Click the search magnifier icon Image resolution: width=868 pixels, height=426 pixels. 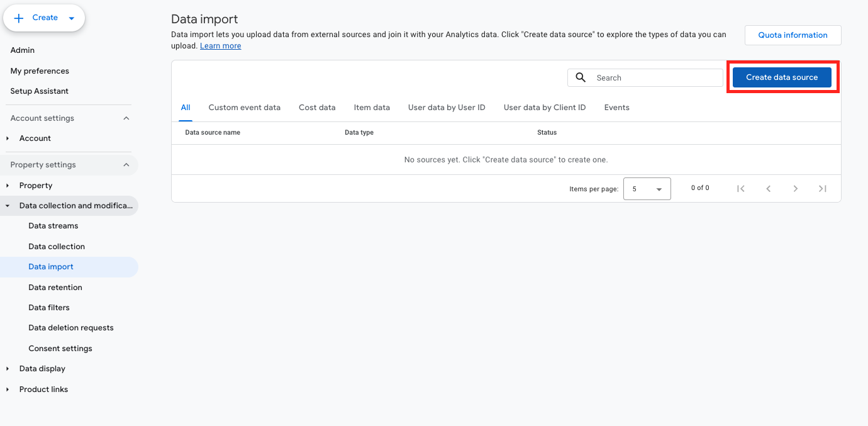[x=581, y=77]
